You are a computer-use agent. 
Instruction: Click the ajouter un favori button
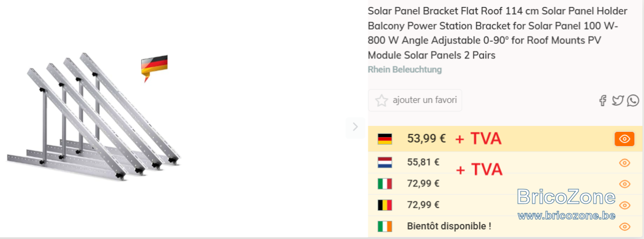(415, 100)
